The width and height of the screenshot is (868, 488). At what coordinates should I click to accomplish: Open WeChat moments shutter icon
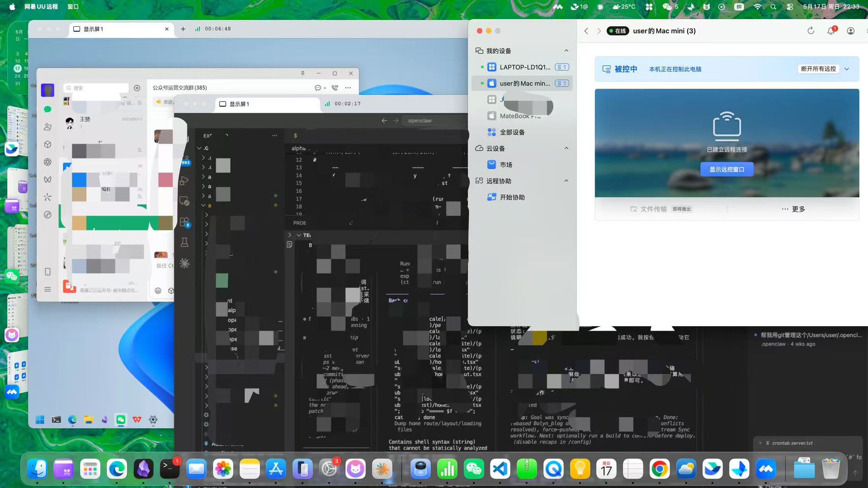[47, 162]
